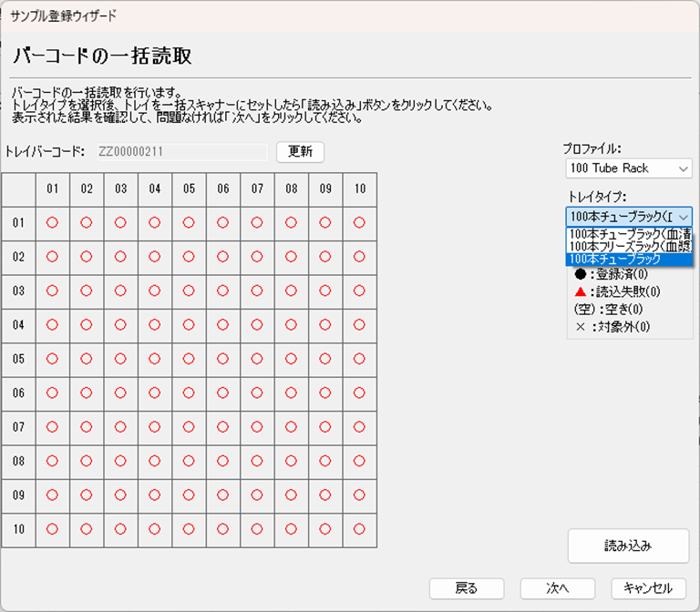
Task: Click the black circle 登録済 legend icon
Action: point(581,273)
